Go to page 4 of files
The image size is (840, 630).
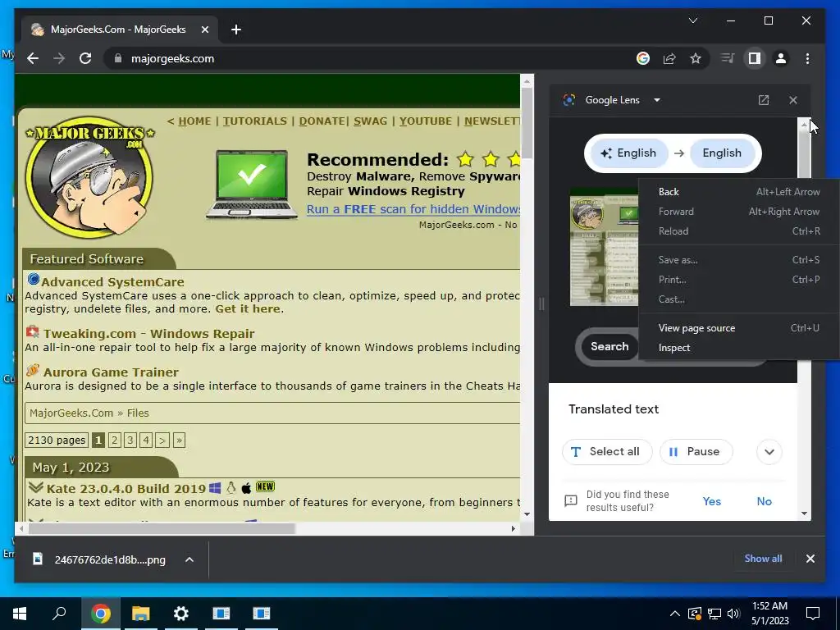pos(146,441)
